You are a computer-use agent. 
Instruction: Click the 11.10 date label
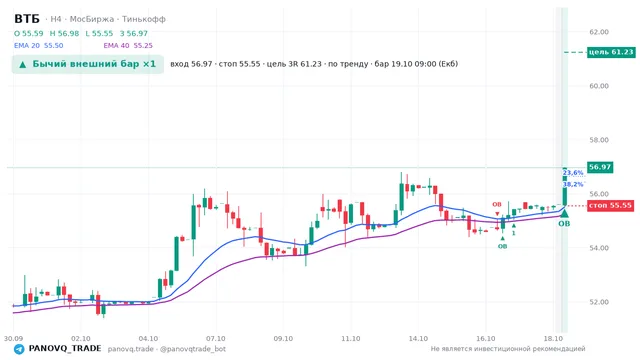tap(351, 339)
